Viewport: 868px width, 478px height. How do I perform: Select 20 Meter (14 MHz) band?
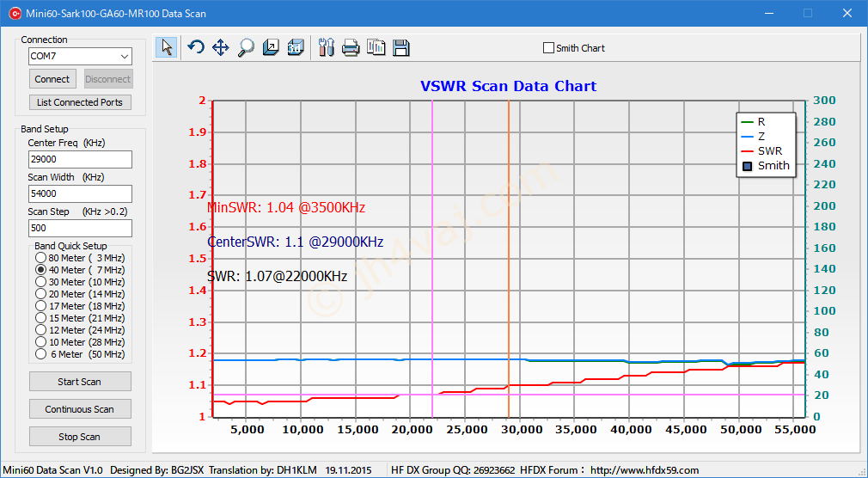point(41,294)
